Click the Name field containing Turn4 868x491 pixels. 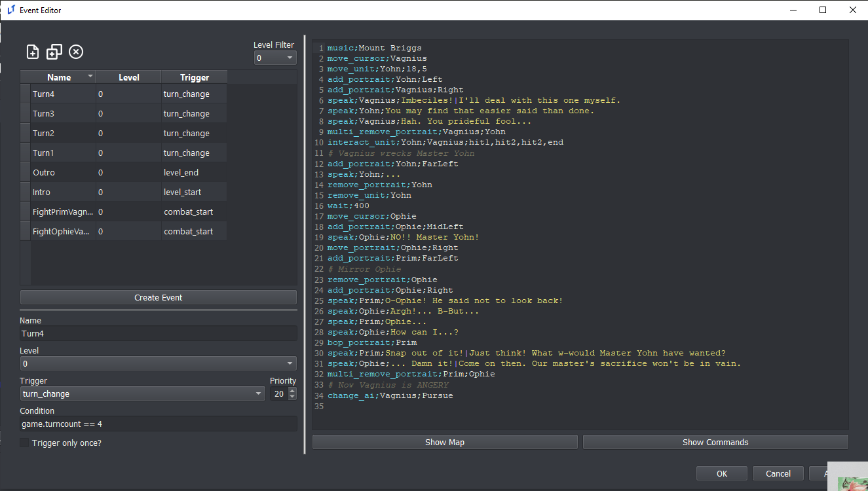coord(158,333)
